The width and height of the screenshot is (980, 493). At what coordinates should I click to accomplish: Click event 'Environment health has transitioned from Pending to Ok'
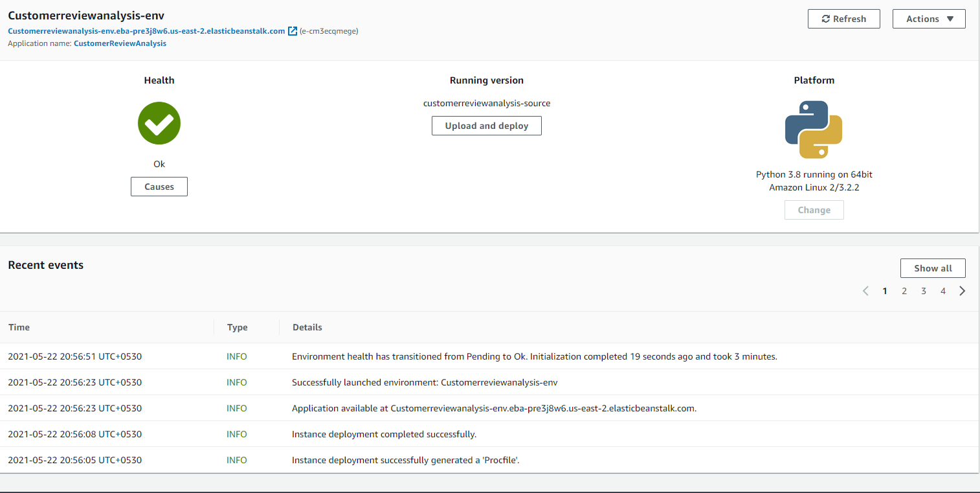(535, 356)
